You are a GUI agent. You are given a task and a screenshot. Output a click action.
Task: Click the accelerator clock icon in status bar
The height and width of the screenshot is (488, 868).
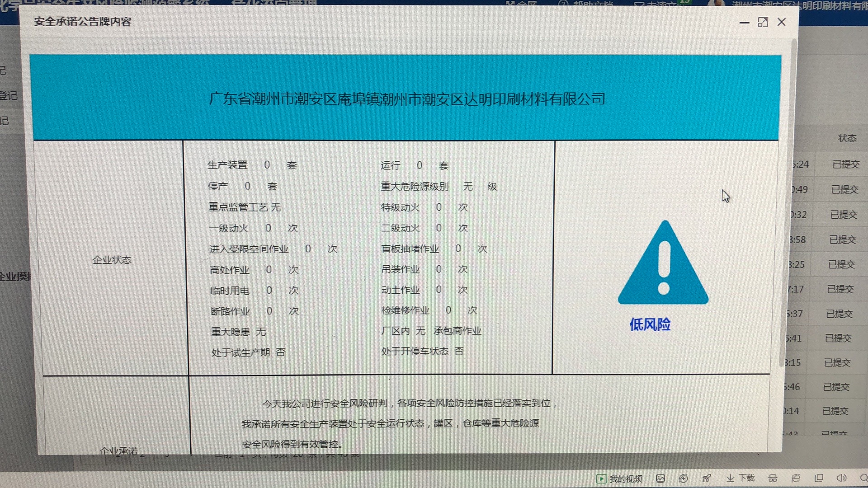click(x=683, y=479)
